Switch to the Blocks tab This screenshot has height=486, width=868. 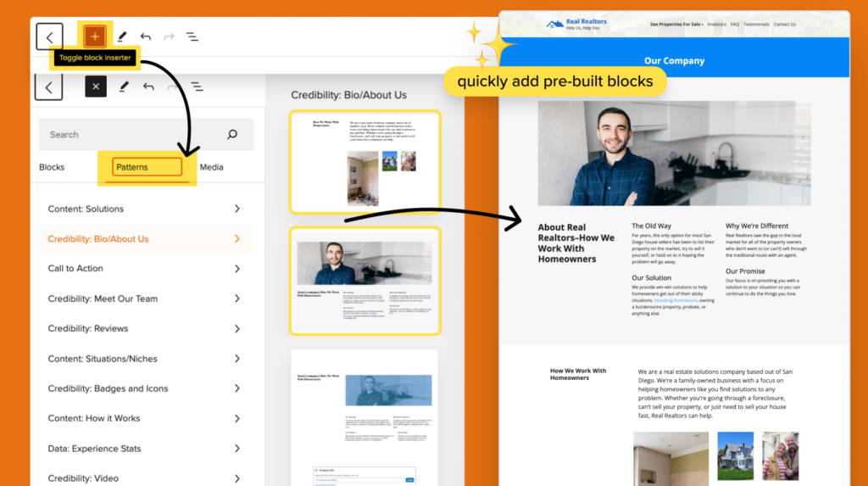click(x=52, y=167)
